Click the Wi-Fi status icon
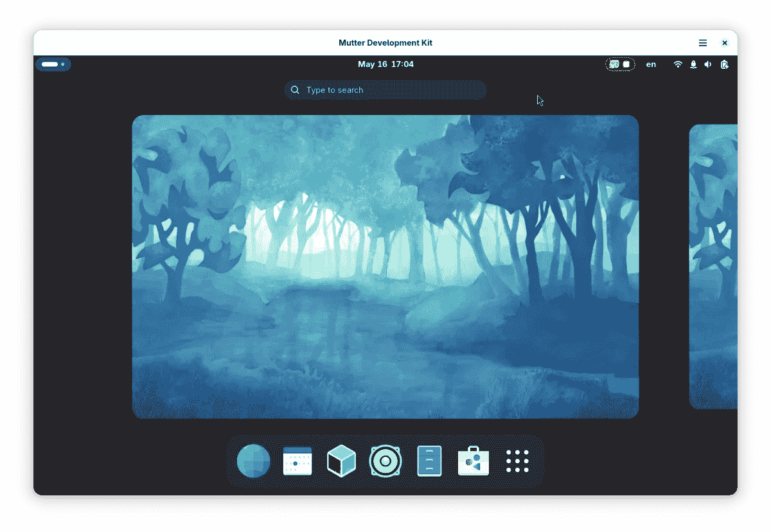The height and width of the screenshot is (532, 771). click(x=678, y=64)
